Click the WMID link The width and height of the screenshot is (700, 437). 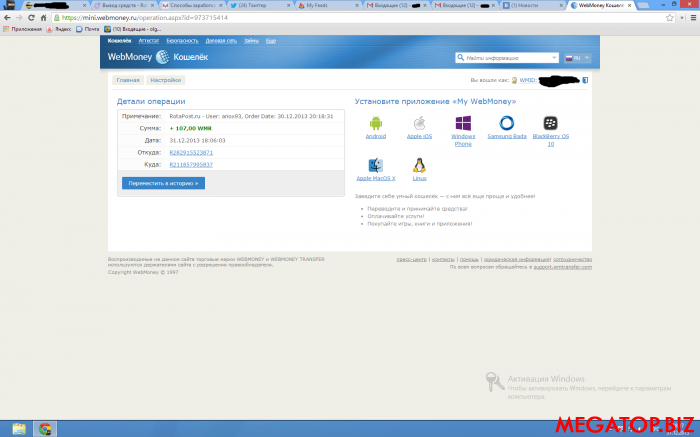click(x=528, y=80)
